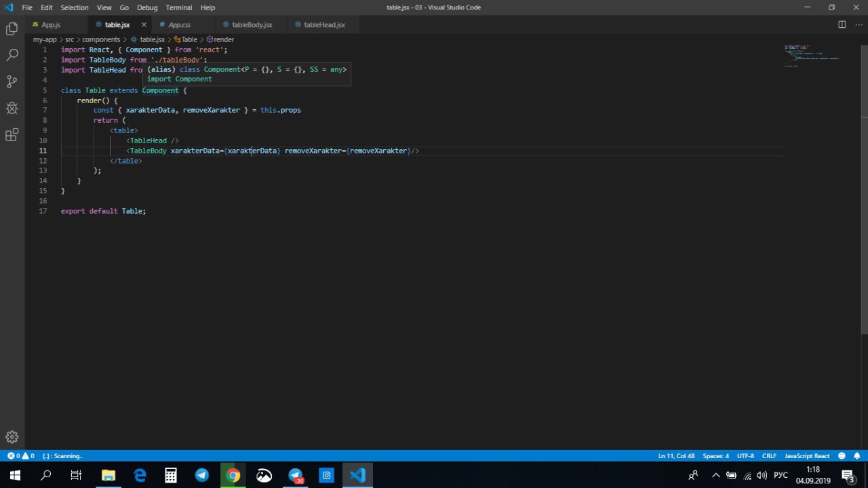The height and width of the screenshot is (488, 868).
Task: Close the table.jsx tab
Action: tap(144, 24)
